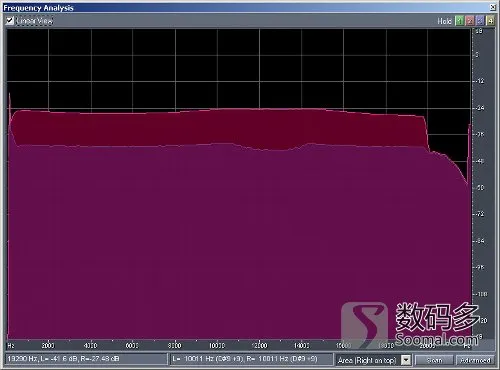Close the Frequency Analysis window
500x370 pixels.
click(x=493, y=7)
